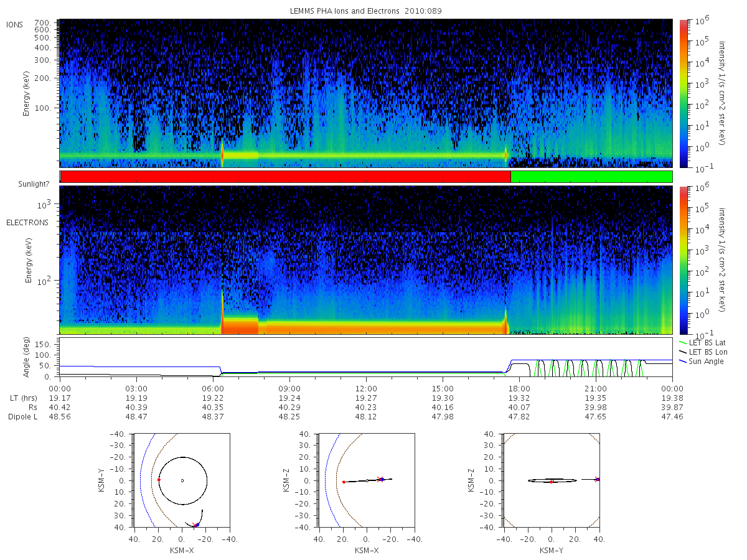Click the green Sunlight bar segment

click(x=591, y=177)
